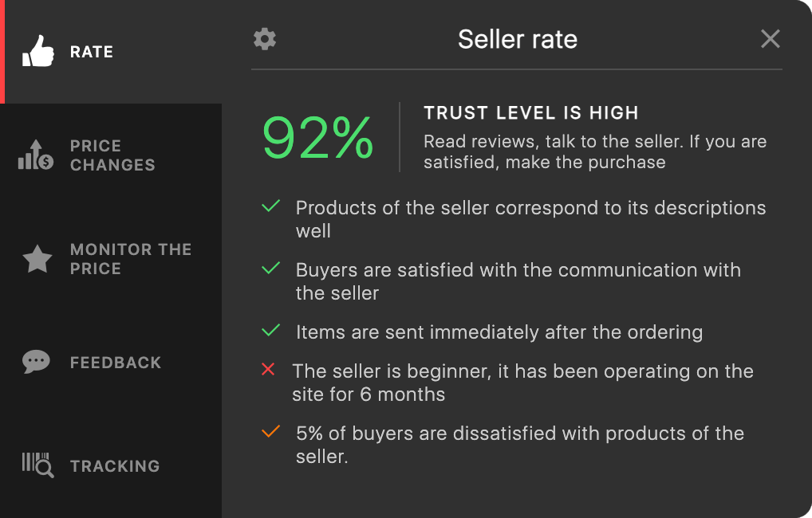Image resolution: width=812 pixels, height=518 pixels.
Task: Click the Seller rate panel title
Action: (517, 39)
